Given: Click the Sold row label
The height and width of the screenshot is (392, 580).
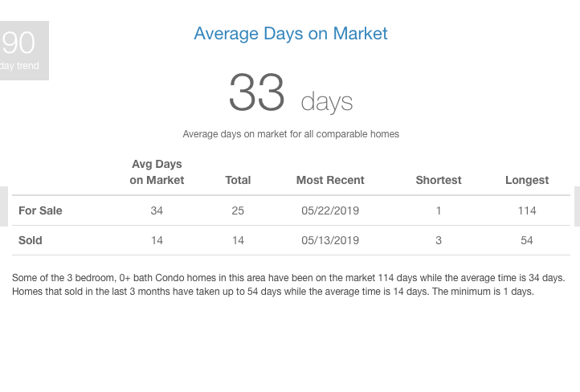Looking at the screenshot, I should pos(31,240).
